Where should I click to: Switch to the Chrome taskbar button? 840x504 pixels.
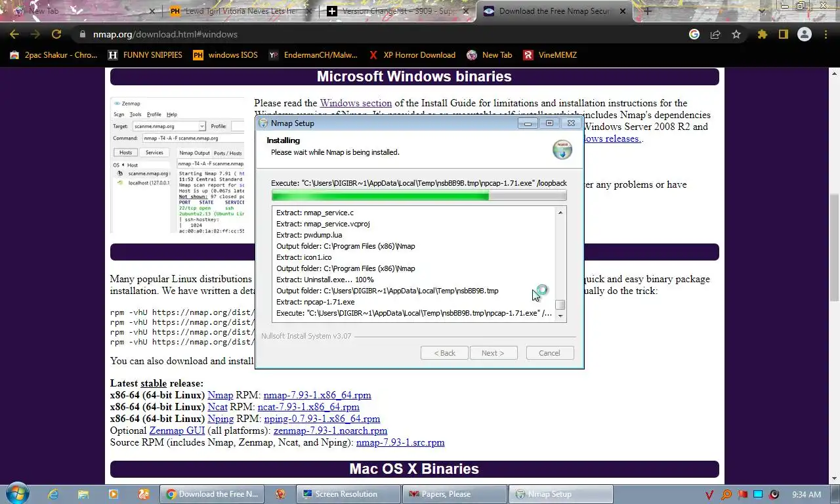(x=211, y=494)
